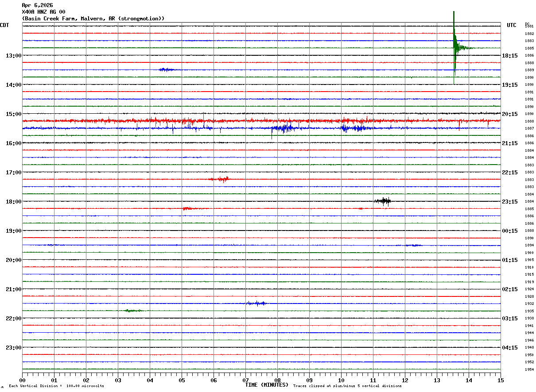This screenshot has height=392, width=536.
Task: Select the 18:15 UTC time label
Action: pos(510,56)
